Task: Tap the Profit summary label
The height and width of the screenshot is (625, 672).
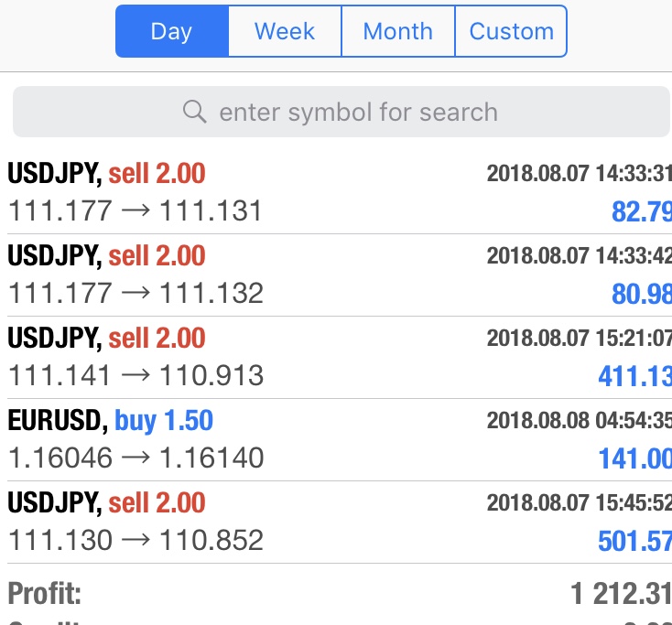Action: tap(45, 593)
